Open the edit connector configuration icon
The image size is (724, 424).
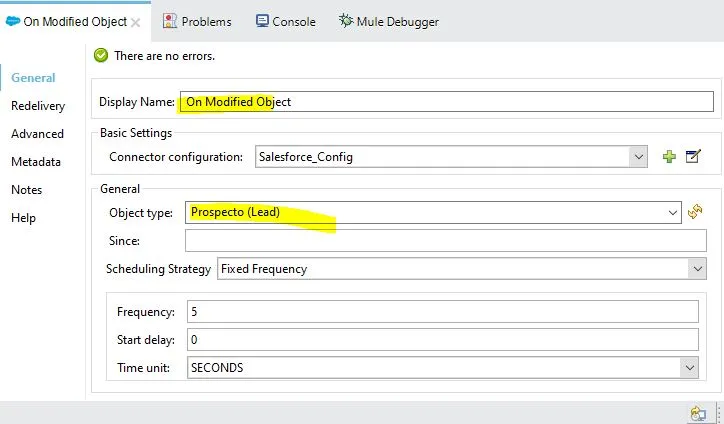pyautogui.click(x=693, y=156)
